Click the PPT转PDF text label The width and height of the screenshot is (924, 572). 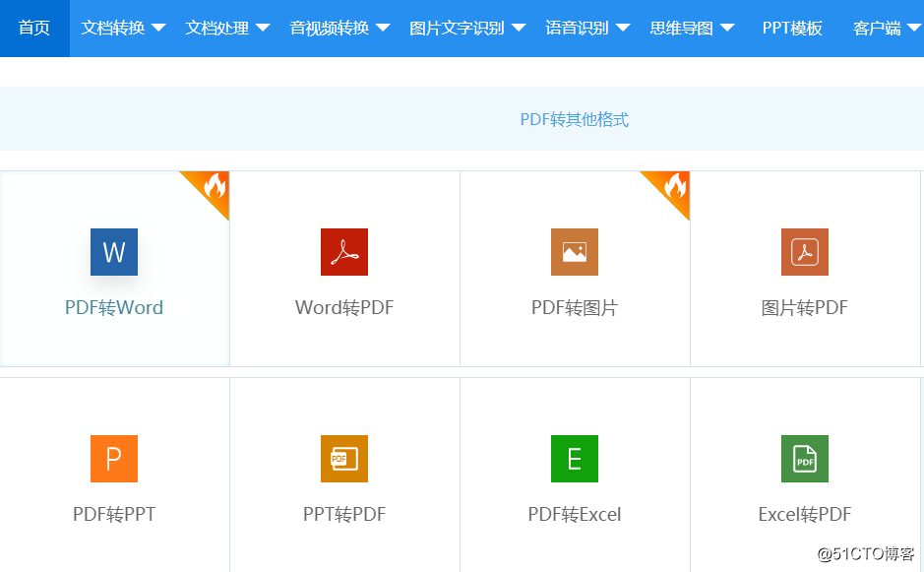344,514
